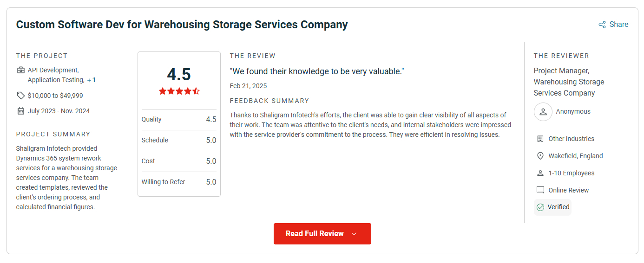Click the calendar project dates icon
The height and width of the screenshot is (263, 644).
(21, 111)
